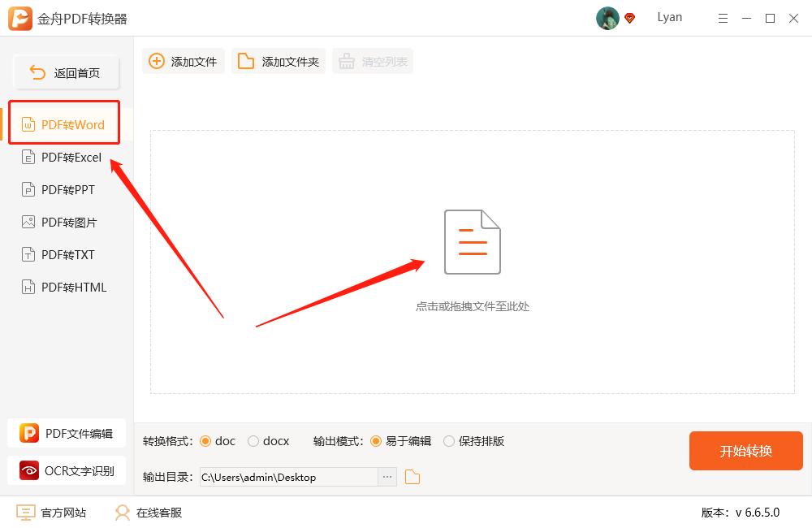Open the output directory browse dialog

click(x=387, y=477)
